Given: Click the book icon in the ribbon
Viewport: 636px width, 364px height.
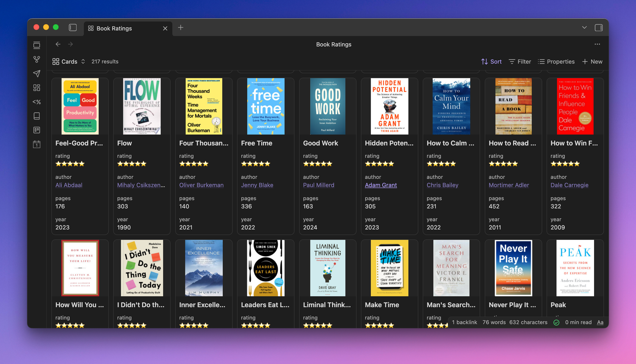Looking at the screenshot, I should coord(37,116).
